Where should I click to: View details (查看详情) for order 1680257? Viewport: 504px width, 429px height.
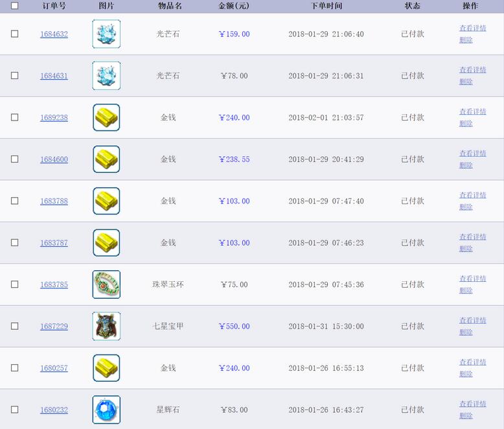click(472, 362)
